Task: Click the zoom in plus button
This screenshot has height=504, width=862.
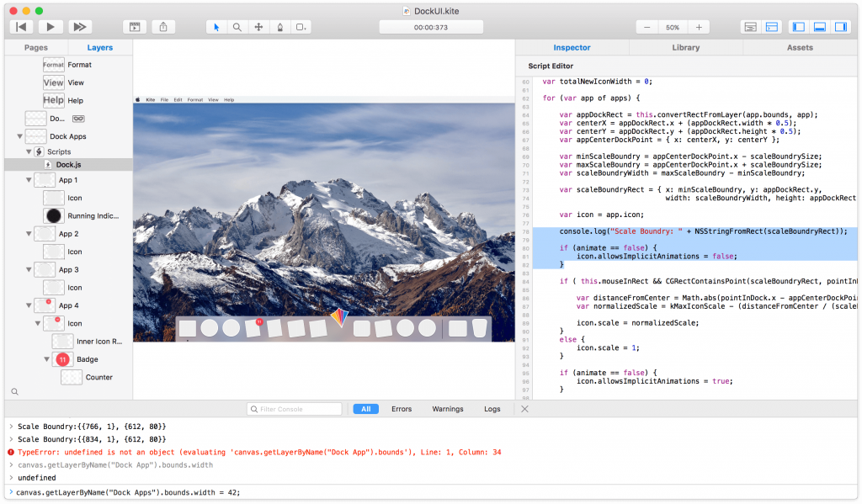Action: point(698,27)
